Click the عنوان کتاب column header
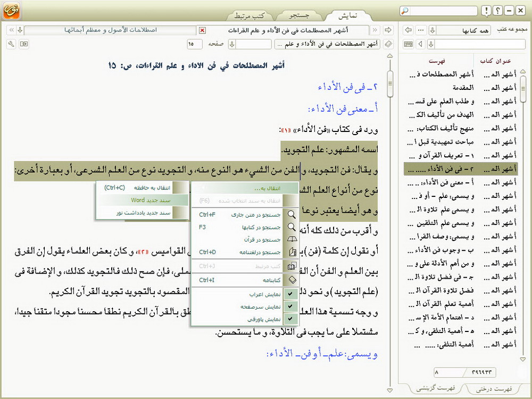 tap(495, 61)
